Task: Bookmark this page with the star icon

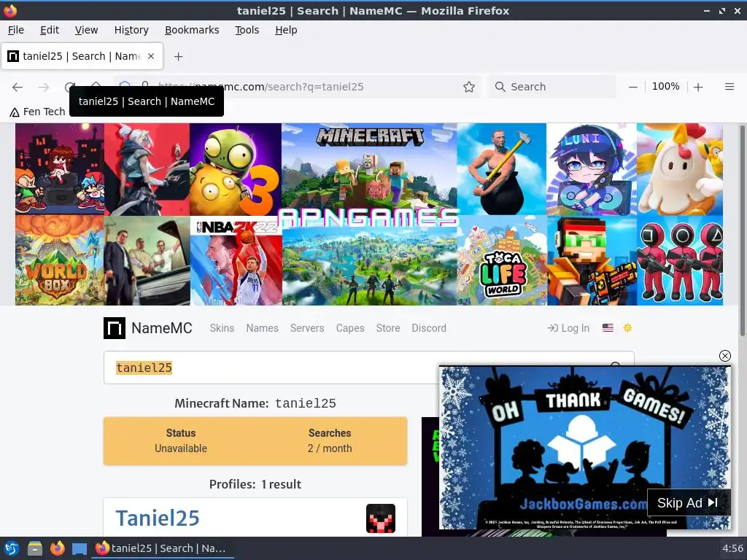Action: click(x=469, y=87)
